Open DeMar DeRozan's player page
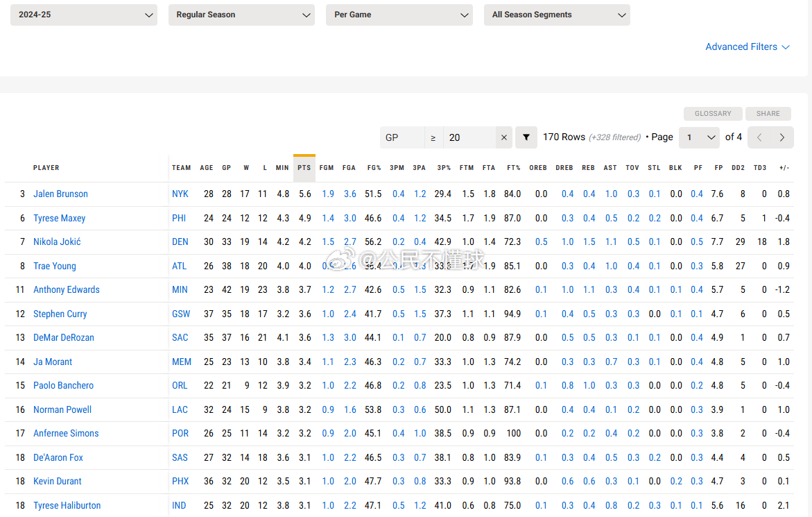The height and width of the screenshot is (517, 812). coord(64,338)
